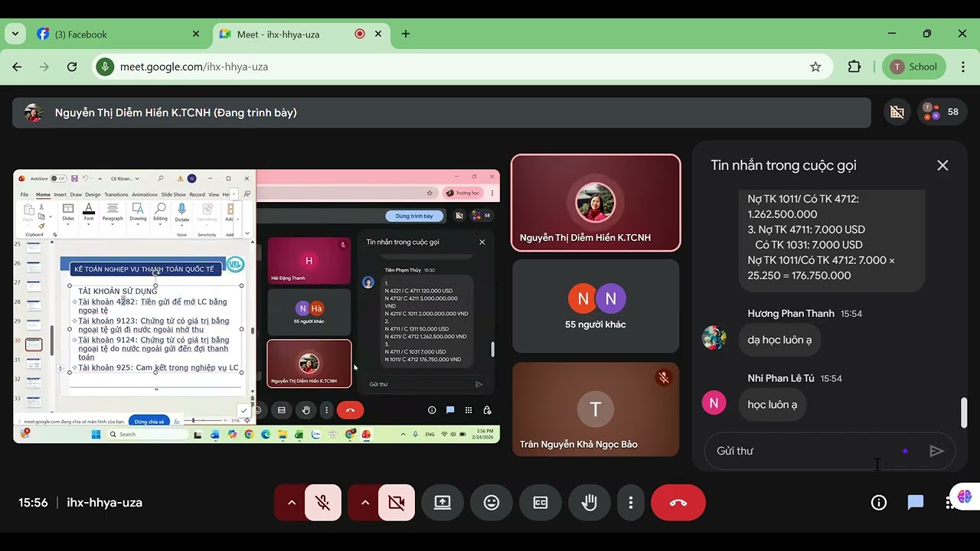Close the in-call messages panel

[x=942, y=165]
